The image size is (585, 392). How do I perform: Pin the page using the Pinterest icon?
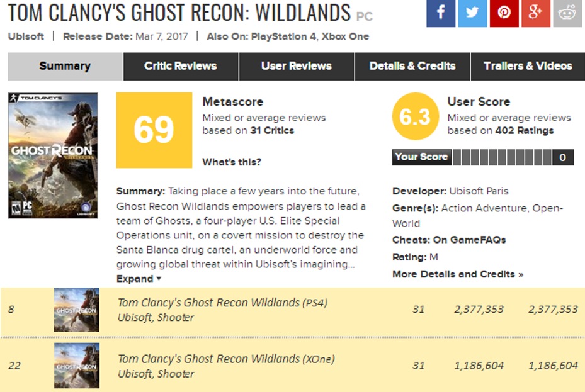504,13
